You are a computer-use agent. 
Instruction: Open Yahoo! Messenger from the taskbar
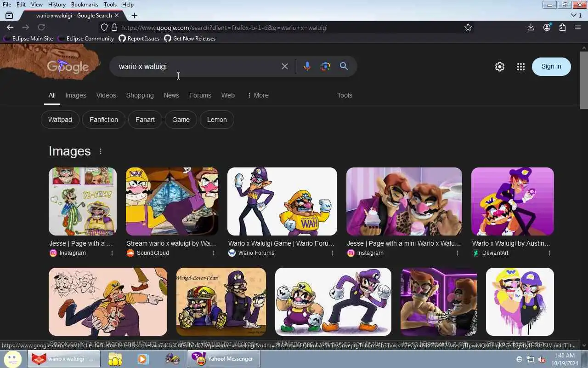[x=224, y=359]
